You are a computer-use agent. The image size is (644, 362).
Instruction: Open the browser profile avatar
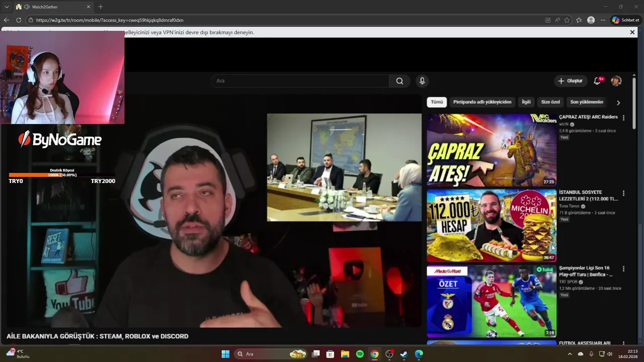click(591, 20)
